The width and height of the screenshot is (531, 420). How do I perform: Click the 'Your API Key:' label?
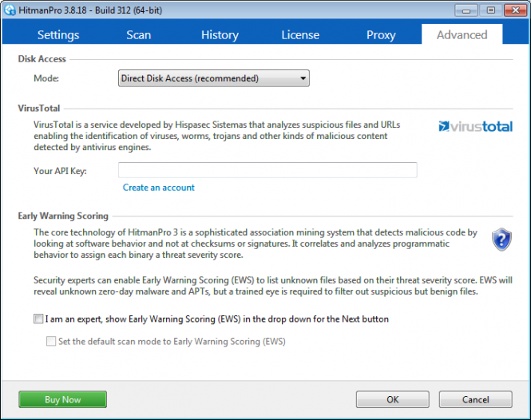tap(60, 171)
